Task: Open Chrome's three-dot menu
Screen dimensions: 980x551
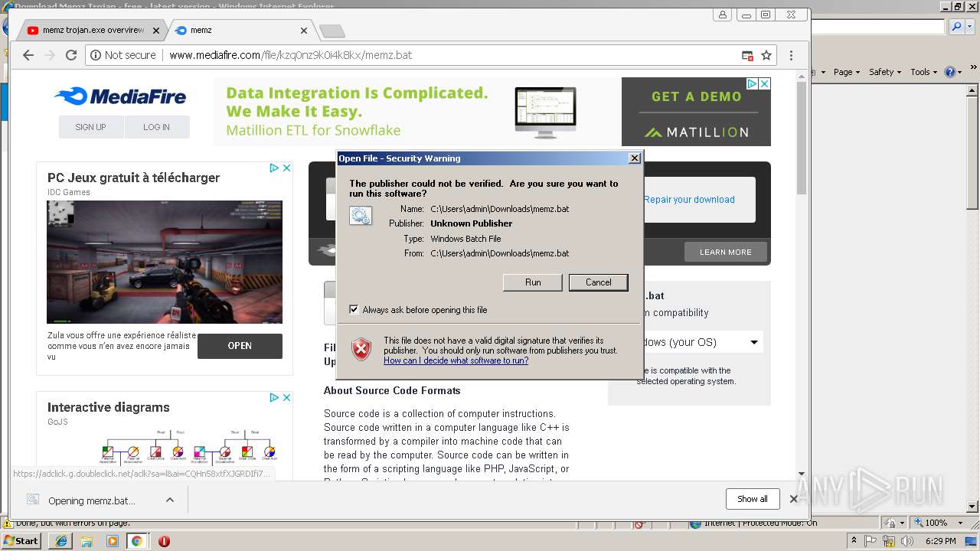Action: [791, 55]
